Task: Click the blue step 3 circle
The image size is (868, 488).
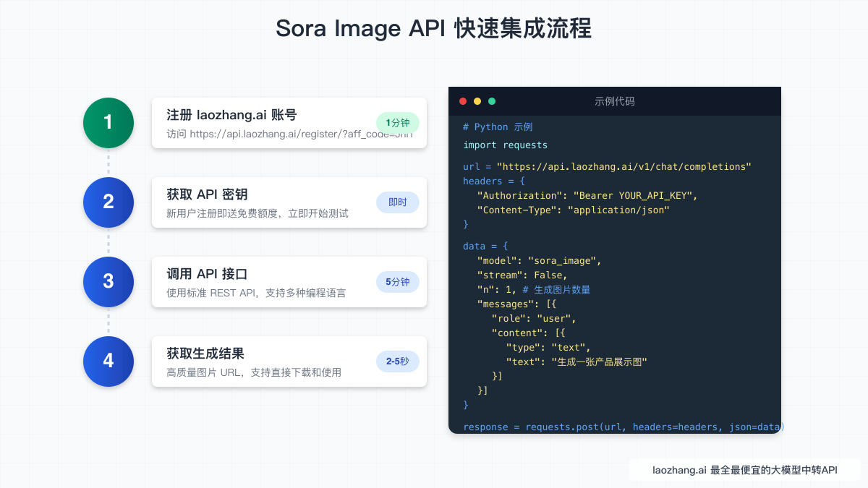Action: 109,282
